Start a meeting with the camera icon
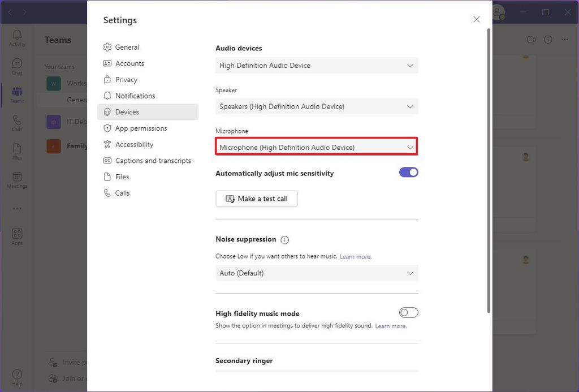The height and width of the screenshot is (392, 579). click(531, 40)
